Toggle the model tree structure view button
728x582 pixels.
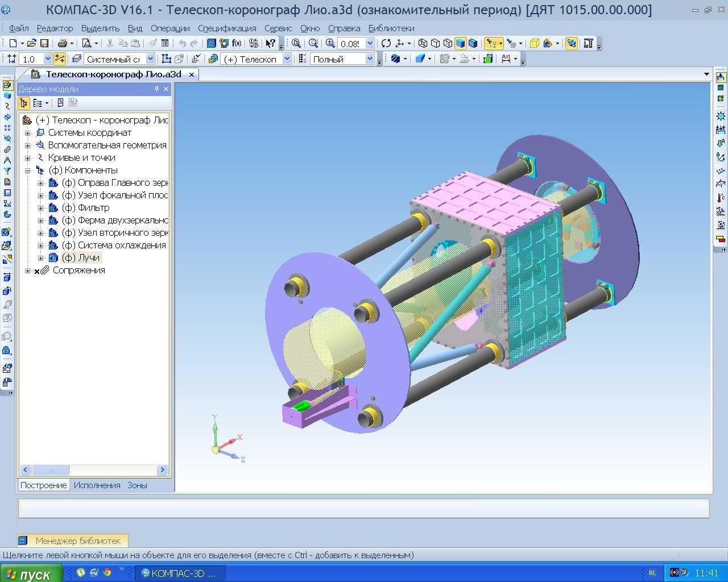coord(23,103)
